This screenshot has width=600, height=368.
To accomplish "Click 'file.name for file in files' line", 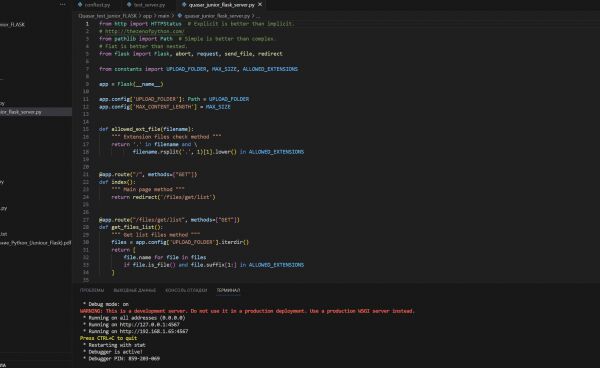I will tap(165, 257).
